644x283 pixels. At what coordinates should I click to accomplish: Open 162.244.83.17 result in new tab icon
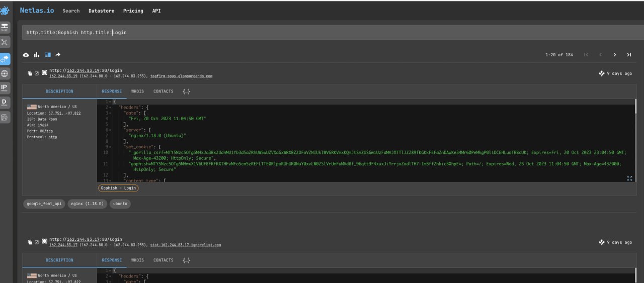coord(37,242)
